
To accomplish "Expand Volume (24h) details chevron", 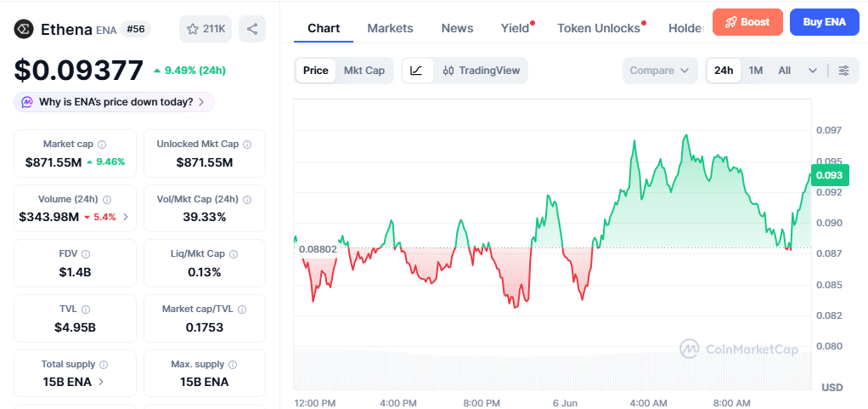I will tap(126, 217).
